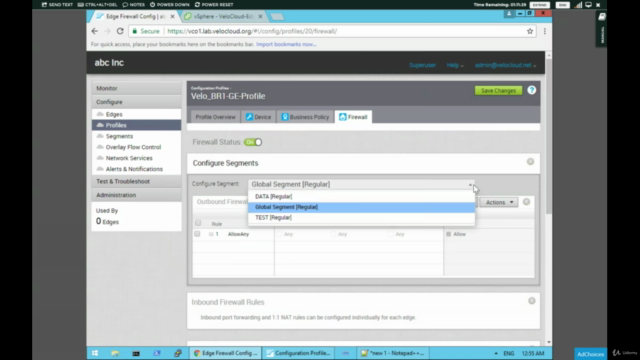
Task: Expand the Configure section in the sidebar
Action: [x=136, y=102]
